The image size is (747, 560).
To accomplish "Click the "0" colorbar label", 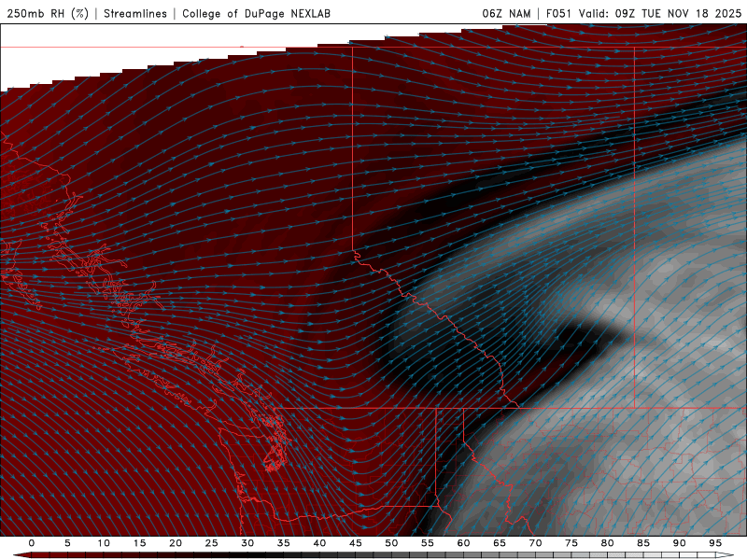I will click(32, 543).
